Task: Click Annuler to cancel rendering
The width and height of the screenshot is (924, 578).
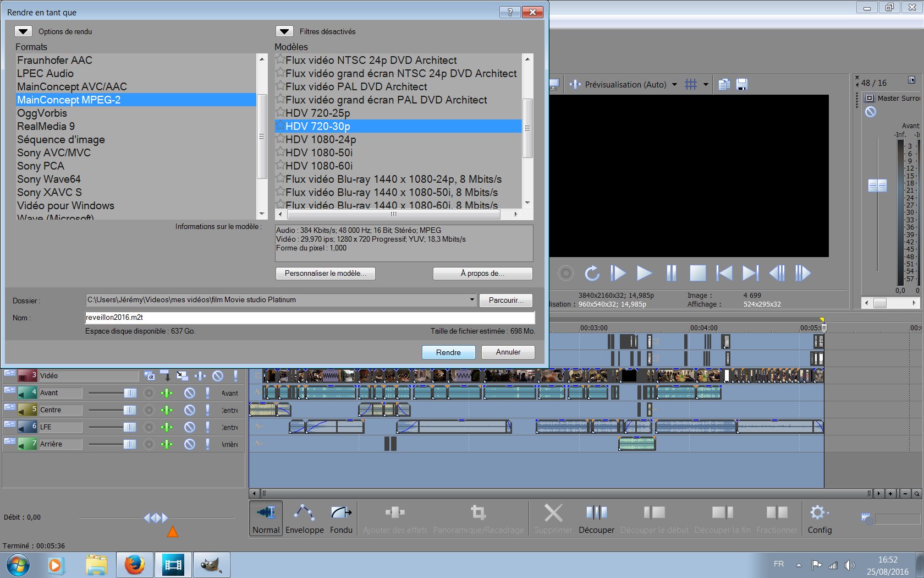Action: (x=508, y=352)
